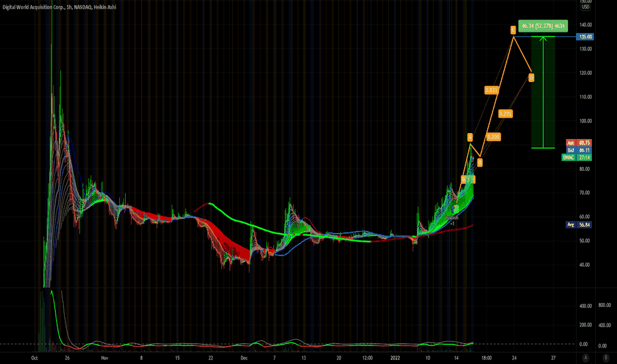
Task: Click the green 46.34 (52.27%) measurement label
Action: pos(543,26)
